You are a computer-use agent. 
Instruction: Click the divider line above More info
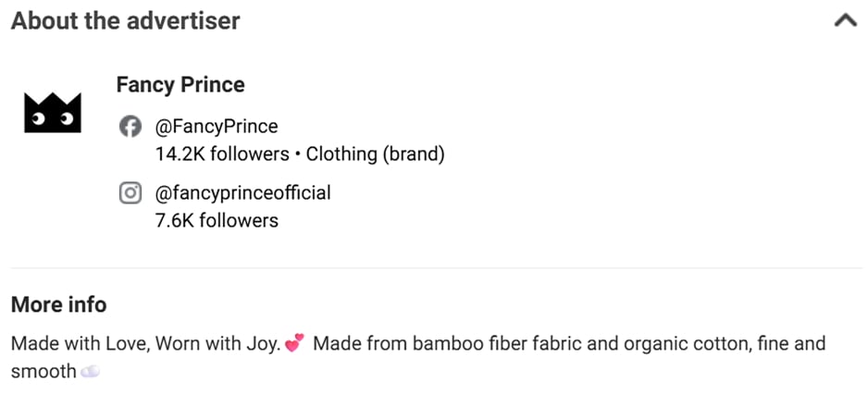[x=434, y=269]
